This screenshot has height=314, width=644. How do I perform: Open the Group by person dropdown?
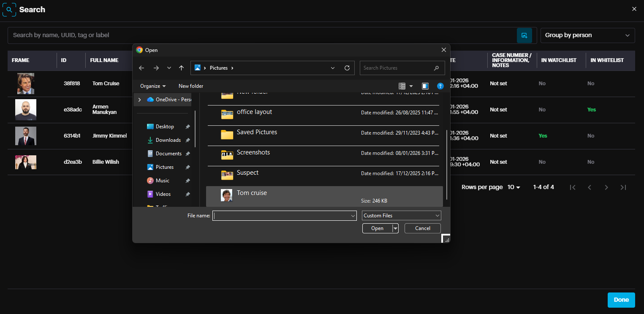coord(587,35)
